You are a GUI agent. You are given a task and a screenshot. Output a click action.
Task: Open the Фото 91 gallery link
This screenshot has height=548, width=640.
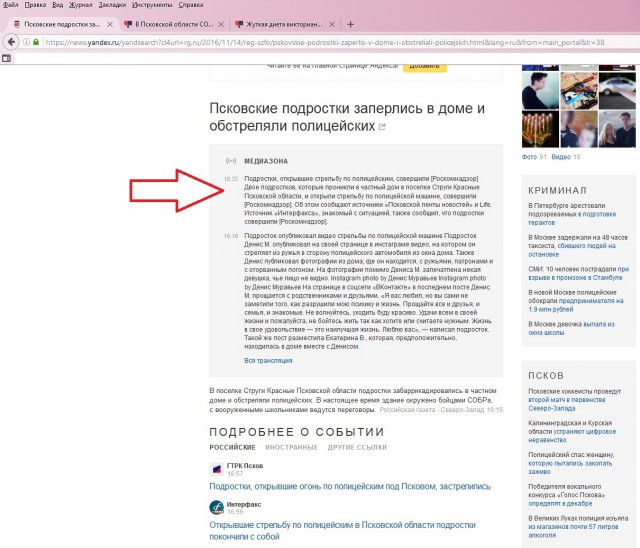(534, 157)
